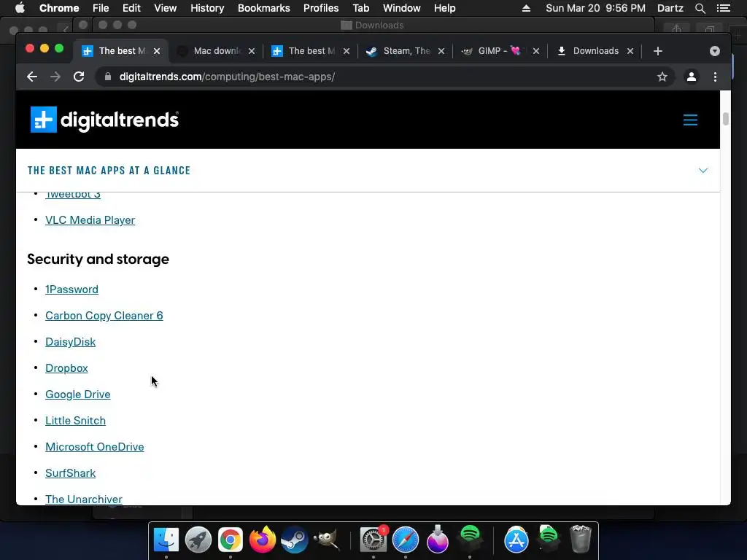
Task: Open Spotlight search magnifier icon
Action: 700,8
